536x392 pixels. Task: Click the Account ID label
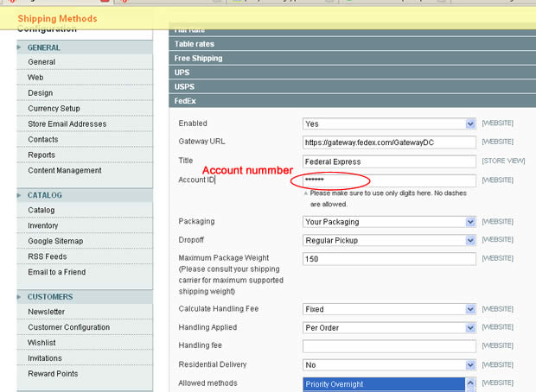pos(196,180)
